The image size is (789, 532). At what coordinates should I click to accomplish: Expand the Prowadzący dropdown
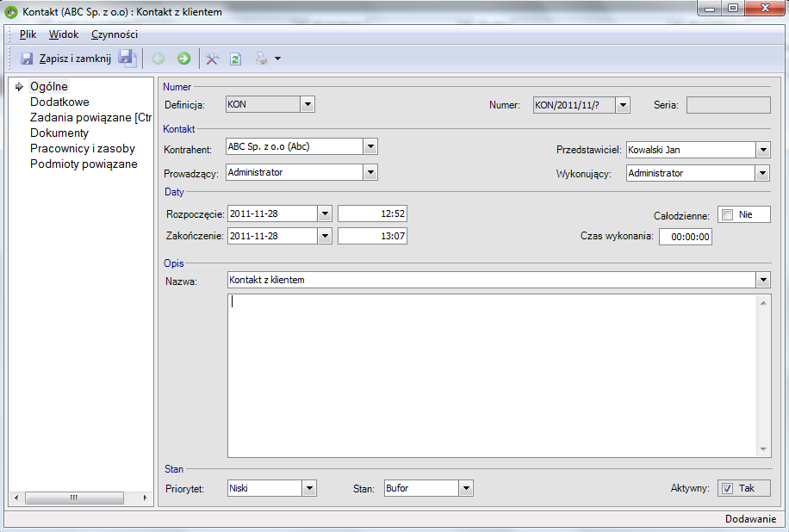pos(370,172)
